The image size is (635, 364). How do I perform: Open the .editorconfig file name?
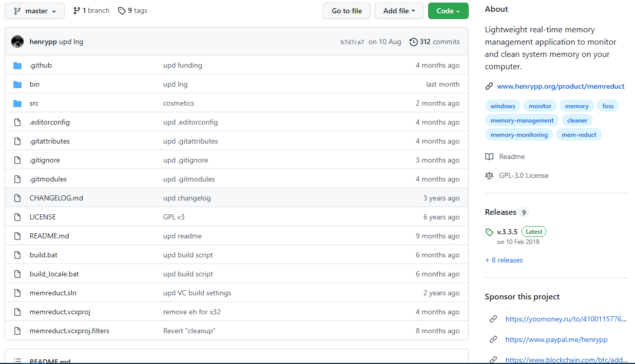point(49,122)
